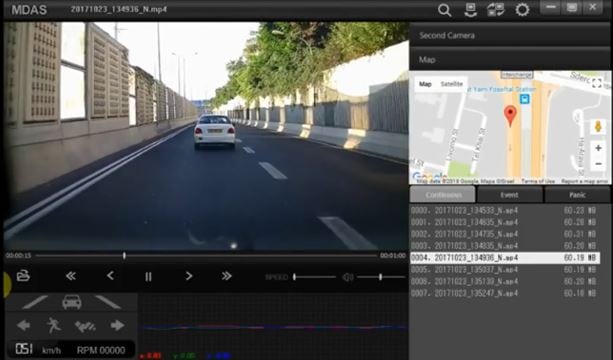The height and width of the screenshot is (360, 613).
Task: Adjust the playback SPEED slider
Action: point(314,277)
